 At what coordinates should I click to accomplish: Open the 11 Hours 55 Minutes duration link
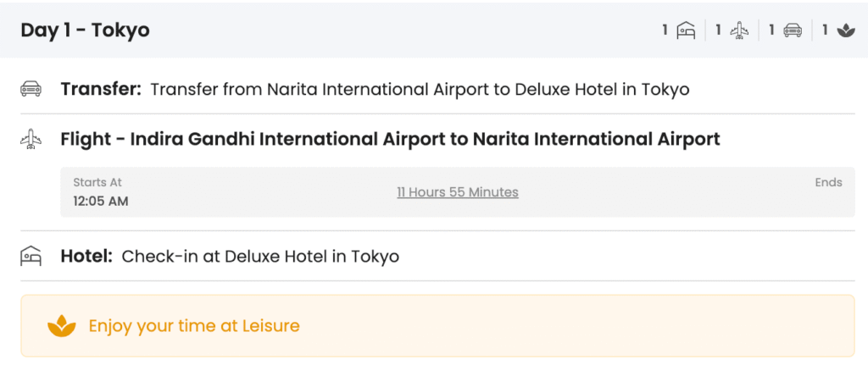click(x=458, y=192)
